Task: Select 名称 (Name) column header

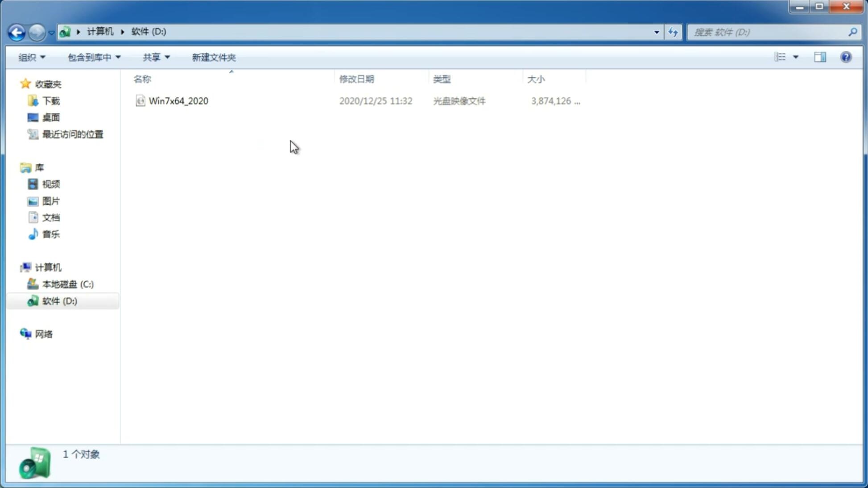Action: 142,78
